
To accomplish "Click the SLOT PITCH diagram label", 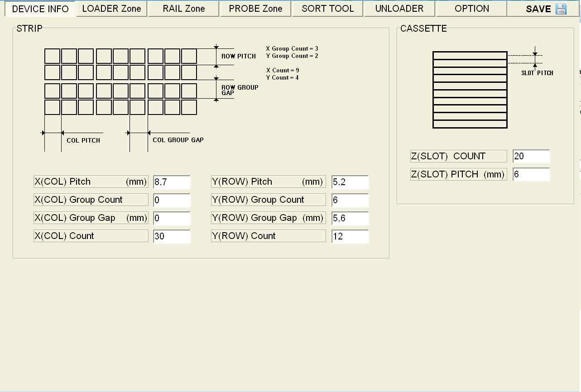I will 537,73.
